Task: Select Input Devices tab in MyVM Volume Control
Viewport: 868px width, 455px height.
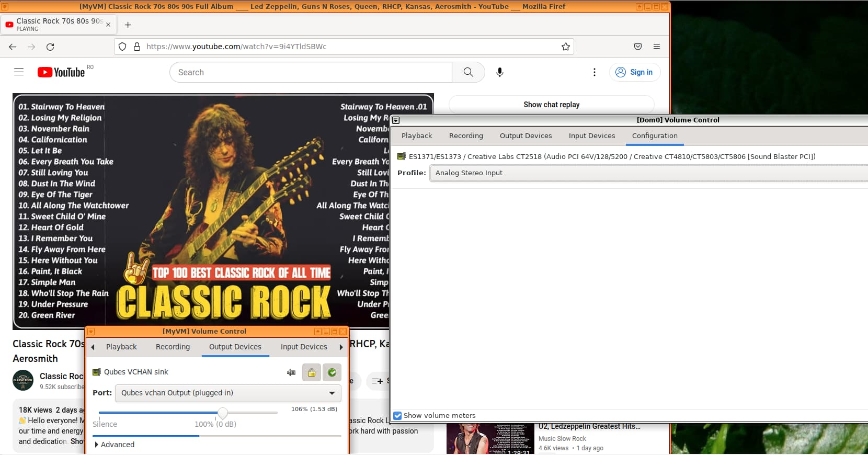Action: (x=304, y=347)
